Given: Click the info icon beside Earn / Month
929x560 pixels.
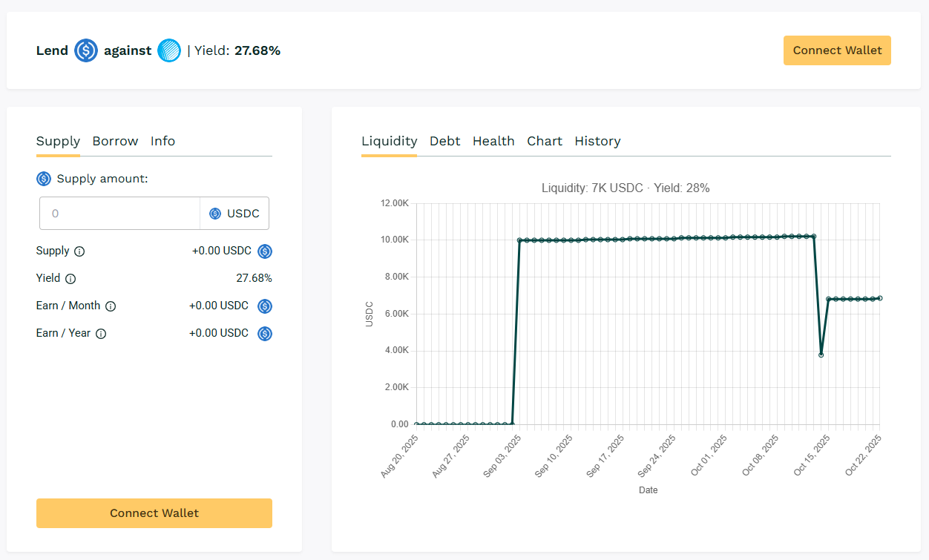Looking at the screenshot, I should click(111, 306).
